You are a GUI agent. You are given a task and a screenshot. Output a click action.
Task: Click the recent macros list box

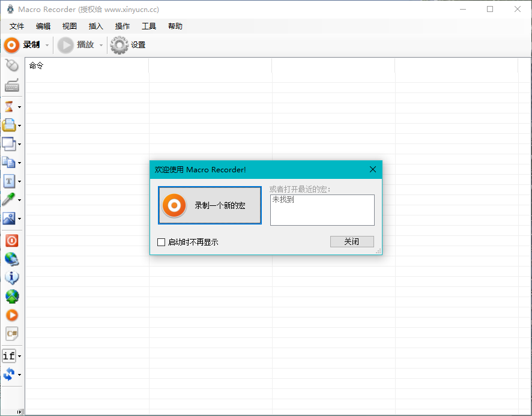322,210
